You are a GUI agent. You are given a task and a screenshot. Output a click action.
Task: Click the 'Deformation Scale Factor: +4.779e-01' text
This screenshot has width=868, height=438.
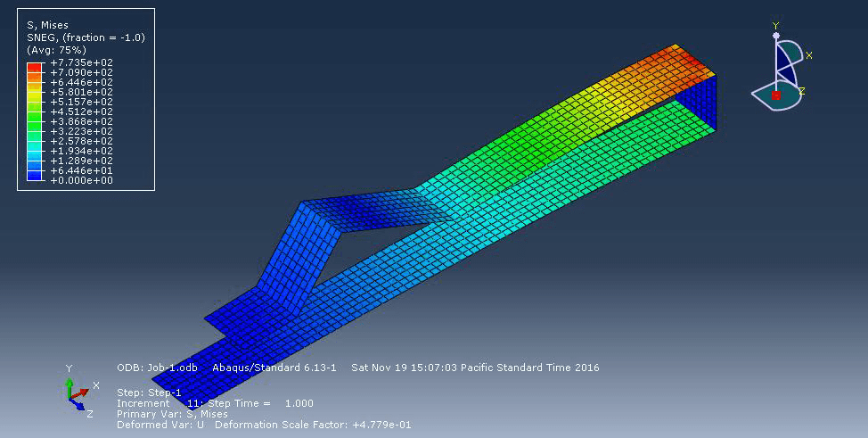coord(313,426)
